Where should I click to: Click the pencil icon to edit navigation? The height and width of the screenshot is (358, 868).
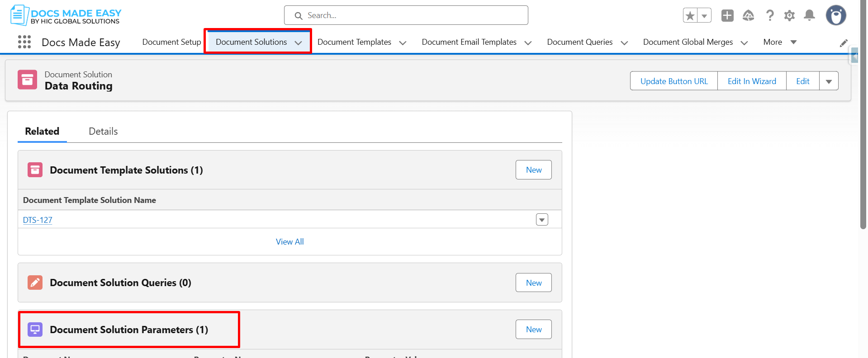click(x=844, y=43)
